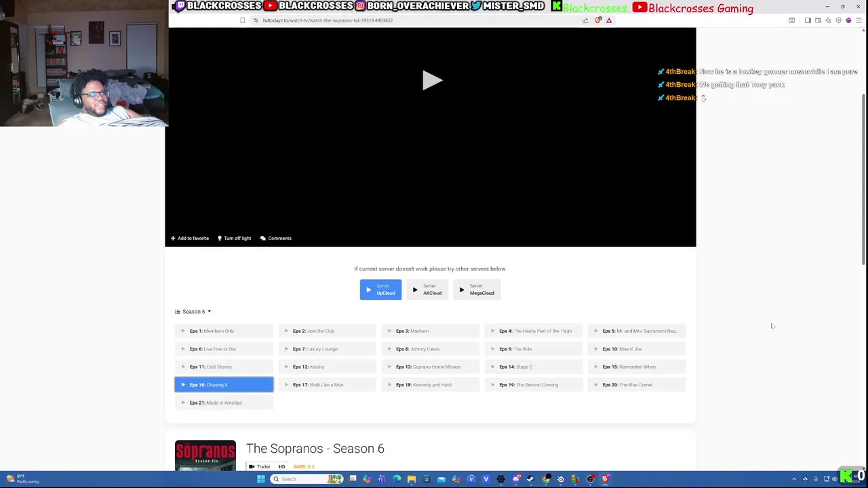Open the Leo AI sparkle icon

[828, 20]
